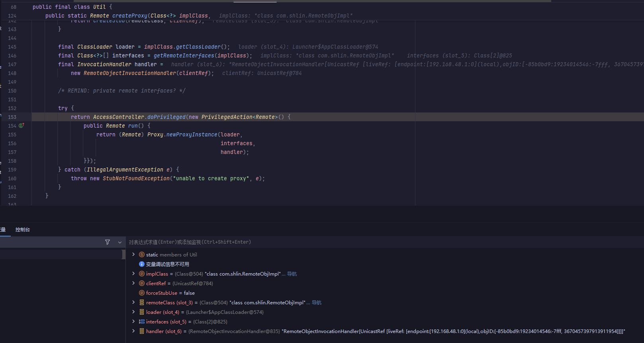Click the parameter icon next to implClass
Image resolution: width=644 pixels, height=343 pixels.
point(142,274)
